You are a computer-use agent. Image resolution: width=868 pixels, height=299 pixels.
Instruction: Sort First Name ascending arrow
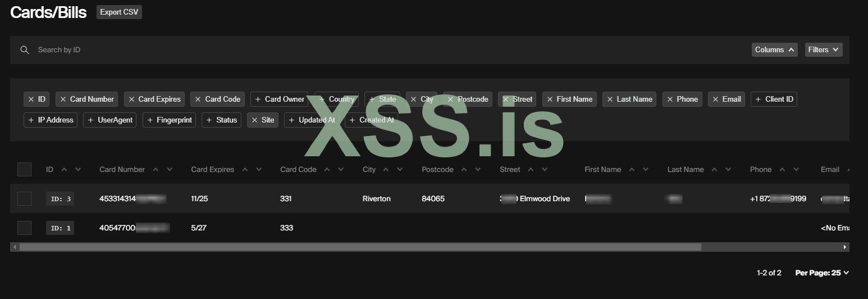click(632, 169)
